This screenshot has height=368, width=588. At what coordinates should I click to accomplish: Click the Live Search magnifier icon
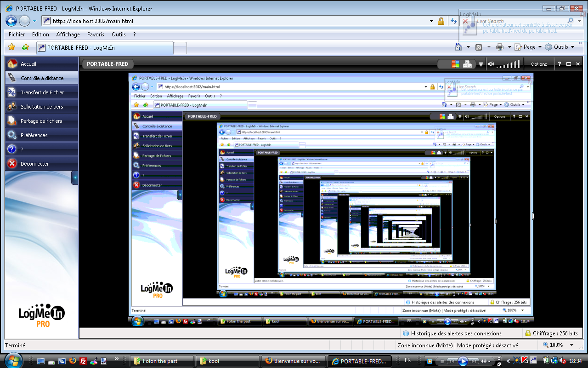(x=571, y=21)
